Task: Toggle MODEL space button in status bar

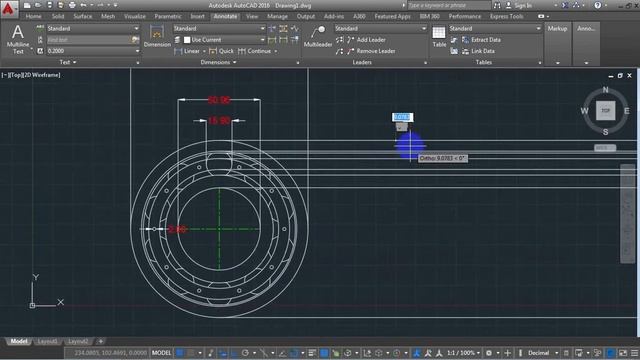Action: point(161,353)
